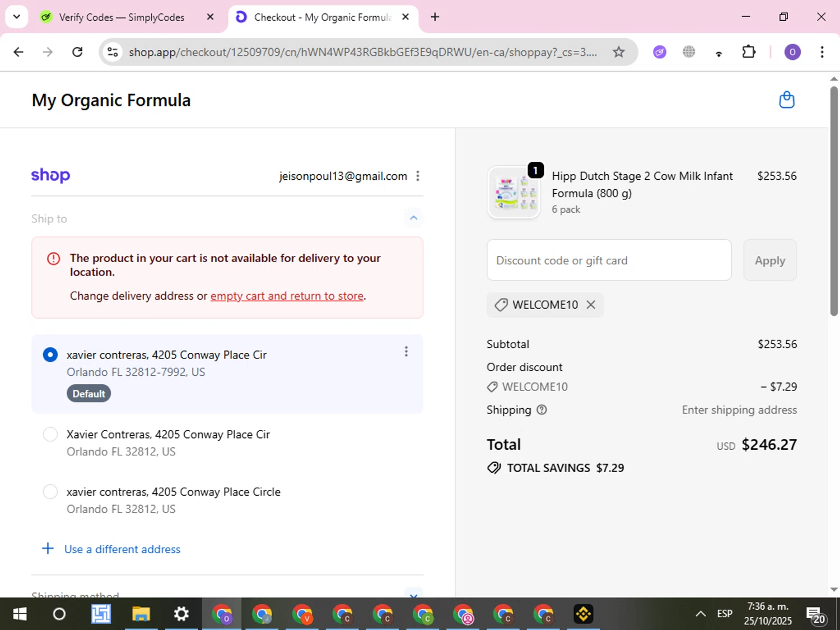The width and height of the screenshot is (840, 630).
Task: Select the Xavier Contreras Conway Place Cir address
Action: click(50, 434)
